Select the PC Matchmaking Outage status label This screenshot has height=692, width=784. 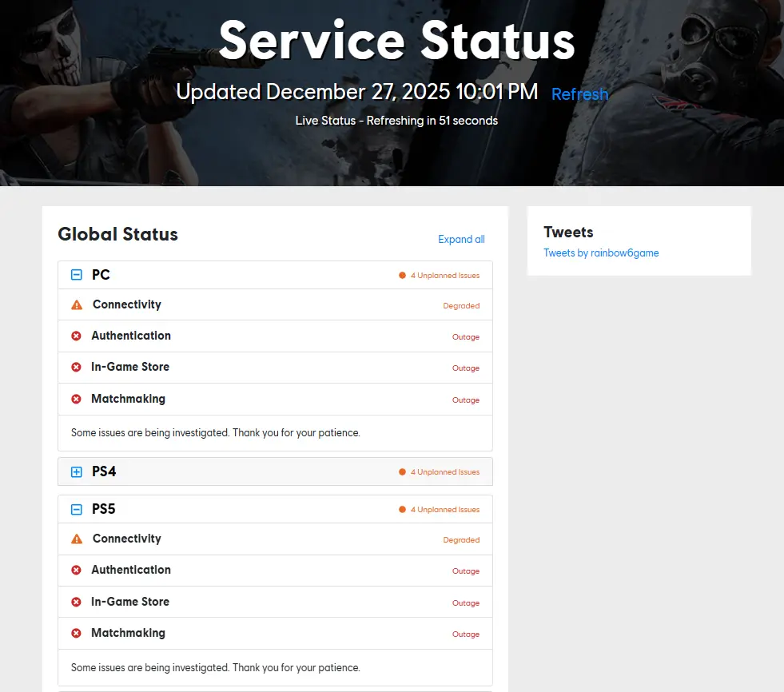tap(465, 400)
